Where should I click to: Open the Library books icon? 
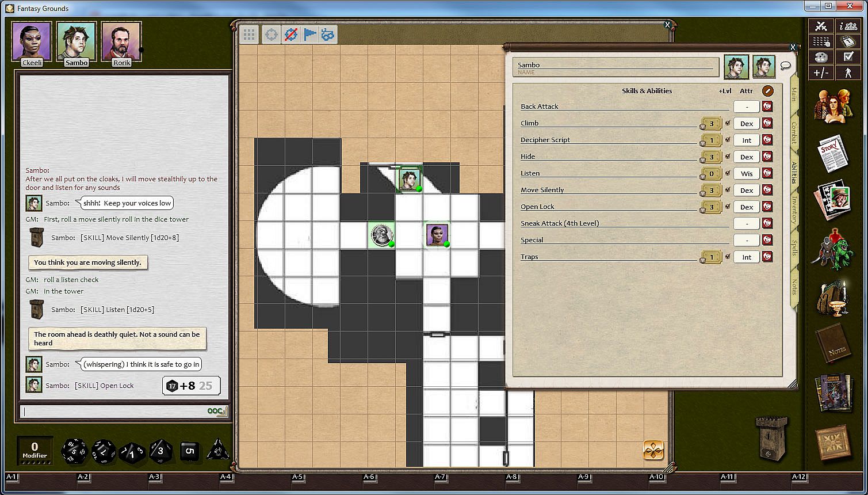(x=833, y=393)
